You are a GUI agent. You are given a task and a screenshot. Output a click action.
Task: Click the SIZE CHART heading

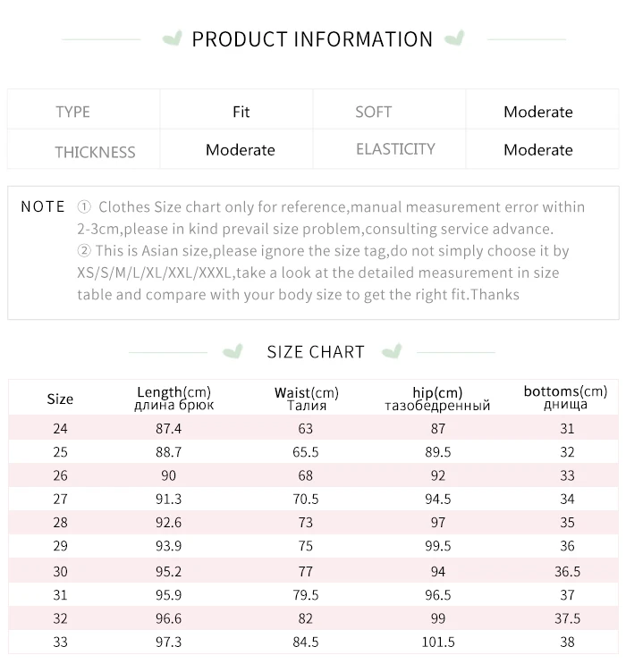316,351
